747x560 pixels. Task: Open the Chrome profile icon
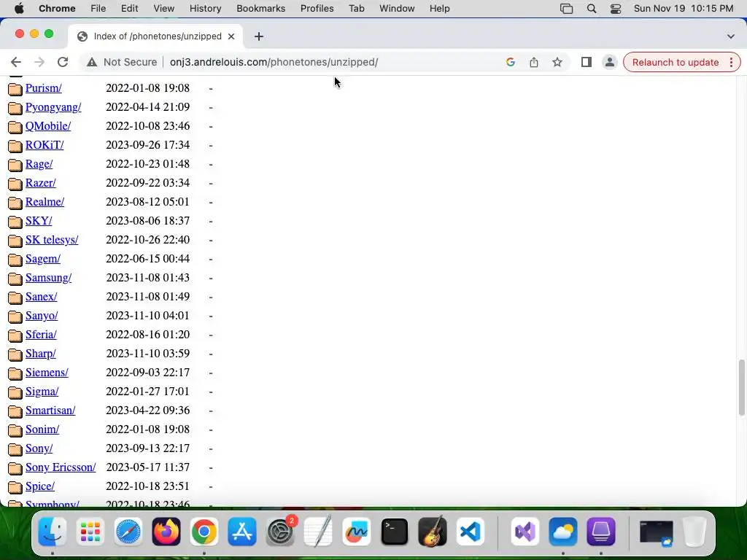pyautogui.click(x=609, y=62)
